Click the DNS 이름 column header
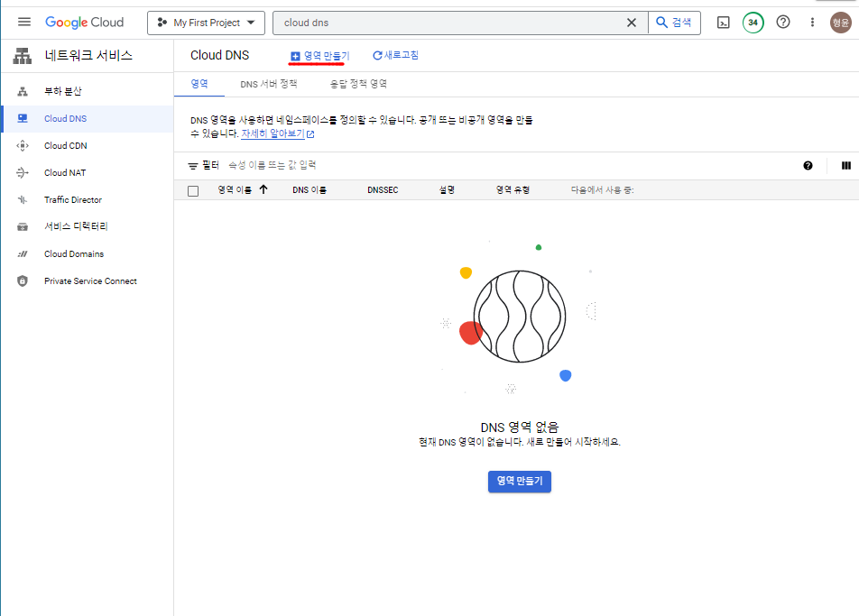This screenshot has width=859, height=616. pyautogui.click(x=309, y=190)
